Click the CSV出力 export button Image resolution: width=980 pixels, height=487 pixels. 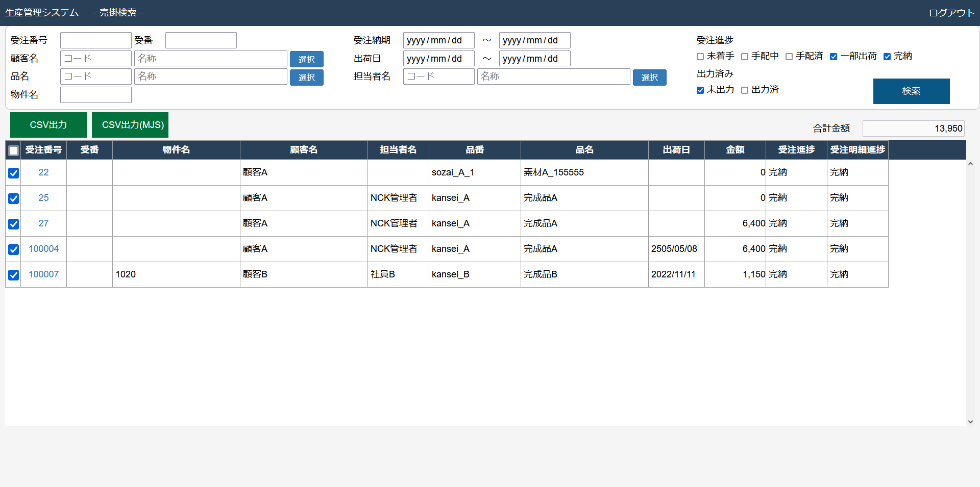coord(48,125)
